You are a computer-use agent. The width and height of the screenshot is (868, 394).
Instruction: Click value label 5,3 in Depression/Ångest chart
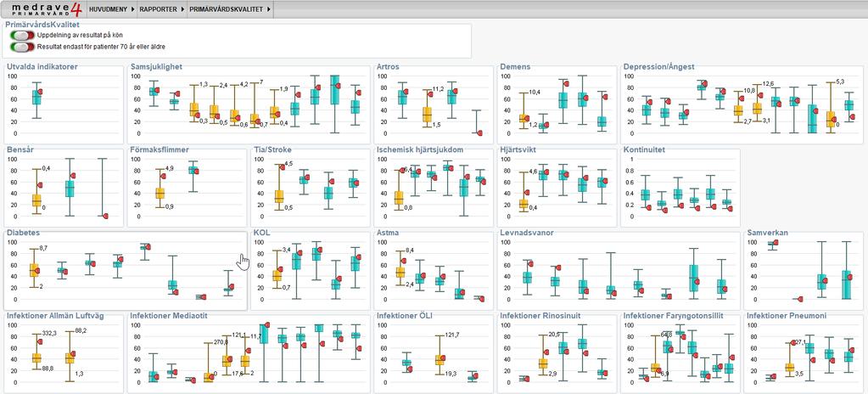pyautogui.click(x=840, y=82)
